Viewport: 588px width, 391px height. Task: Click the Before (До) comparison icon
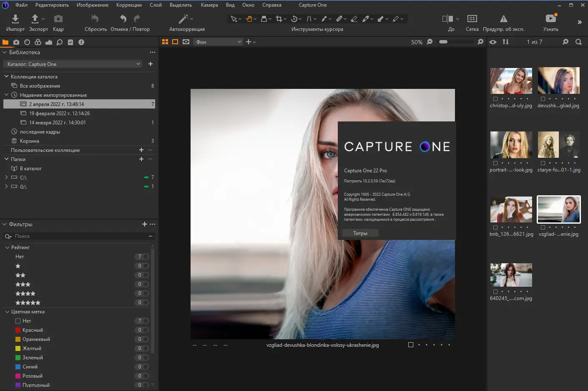[x=447, y=19]
